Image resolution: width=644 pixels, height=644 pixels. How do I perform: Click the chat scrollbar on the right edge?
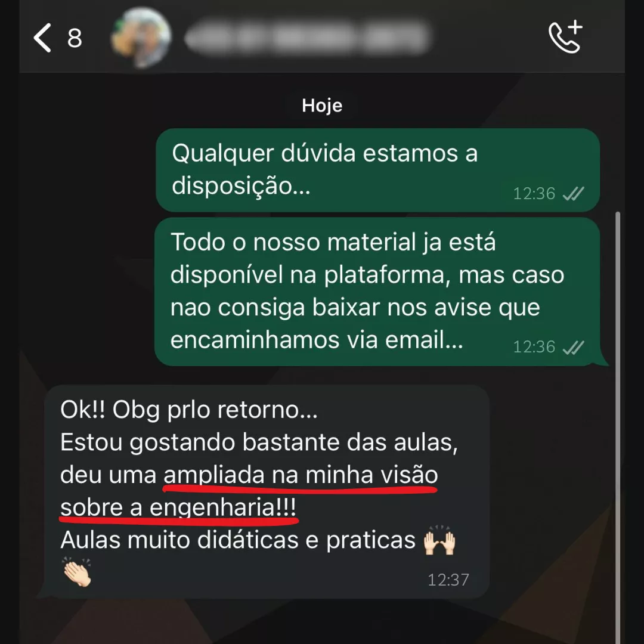[x=618, y=427]
